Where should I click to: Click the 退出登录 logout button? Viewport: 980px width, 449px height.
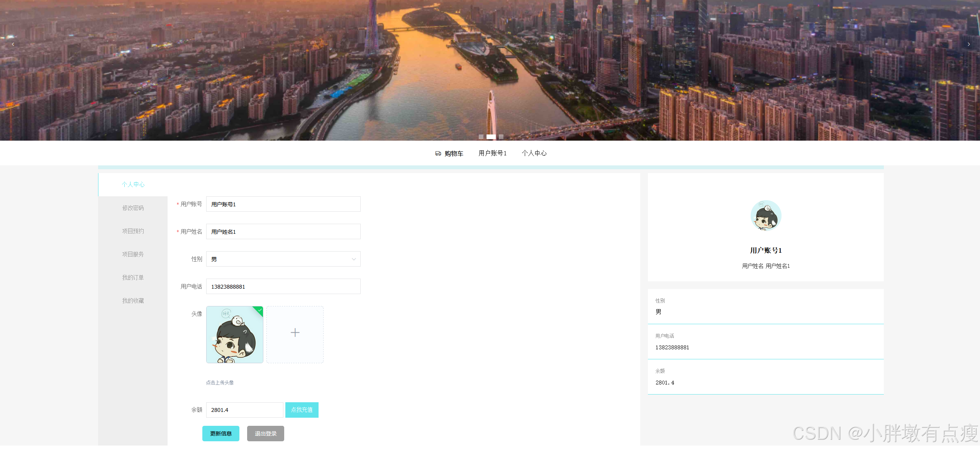click(x=265, y=434)
